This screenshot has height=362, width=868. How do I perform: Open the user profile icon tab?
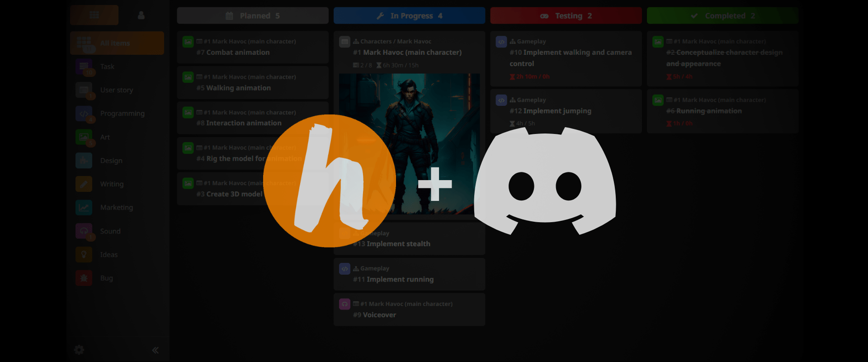[141, 15]
